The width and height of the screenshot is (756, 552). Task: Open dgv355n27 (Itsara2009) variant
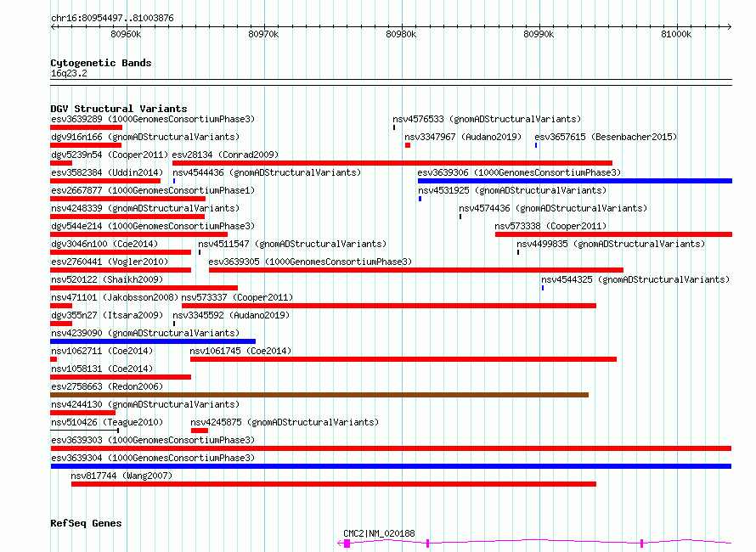[107, 315]
